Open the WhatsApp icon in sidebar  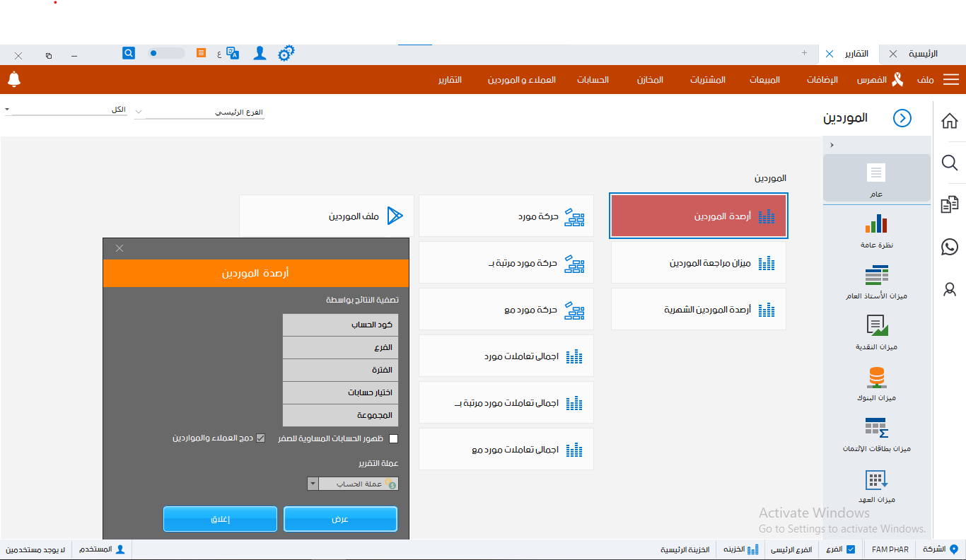(x=950, y=247)
